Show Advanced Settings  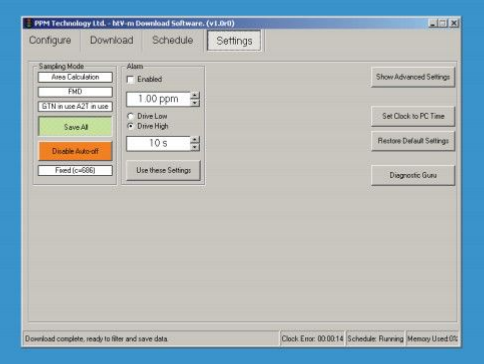(x=413, y=77)
